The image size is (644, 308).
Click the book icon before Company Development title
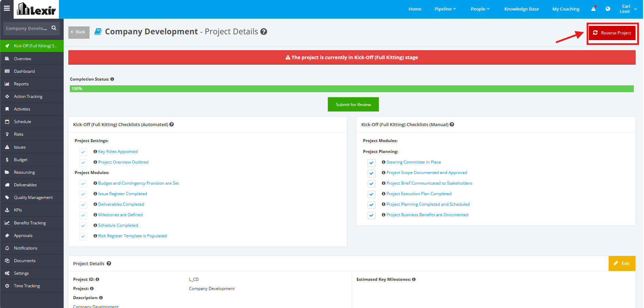(98, 32)
